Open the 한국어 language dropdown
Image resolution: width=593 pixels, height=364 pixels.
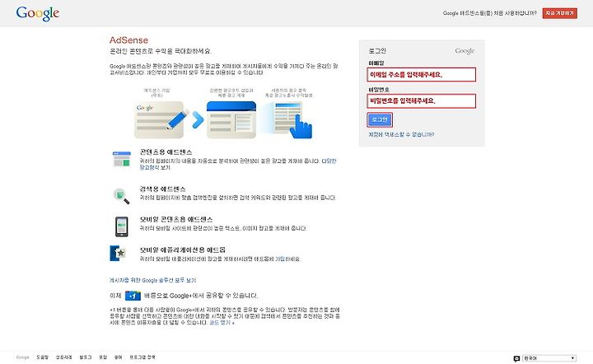tap(549, 358)
